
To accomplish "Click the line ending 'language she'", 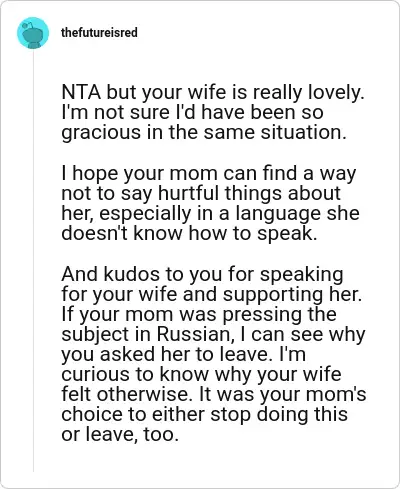I will pos(210,213).
